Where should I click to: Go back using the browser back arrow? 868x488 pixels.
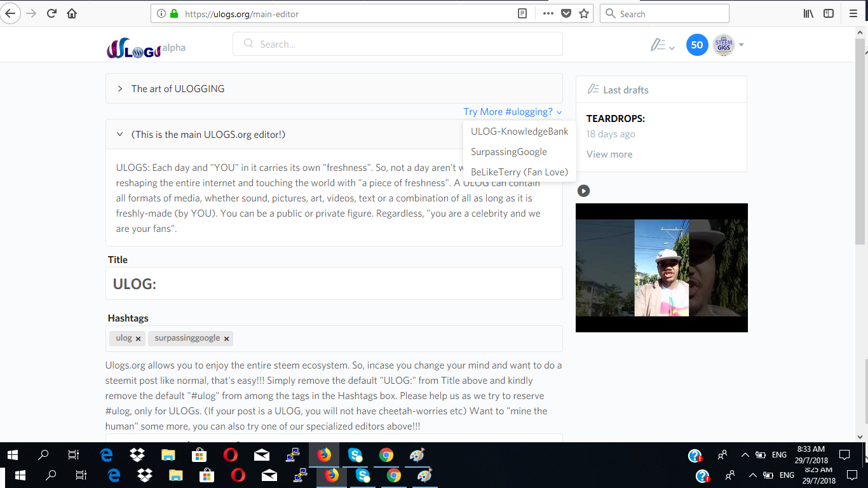click(x=10, y=13)
